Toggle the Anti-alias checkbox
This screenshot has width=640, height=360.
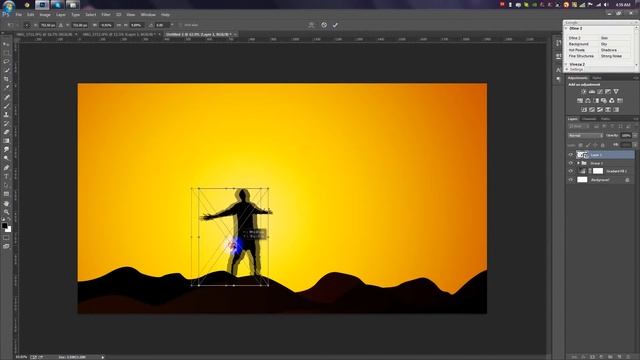tap(180, 25)
